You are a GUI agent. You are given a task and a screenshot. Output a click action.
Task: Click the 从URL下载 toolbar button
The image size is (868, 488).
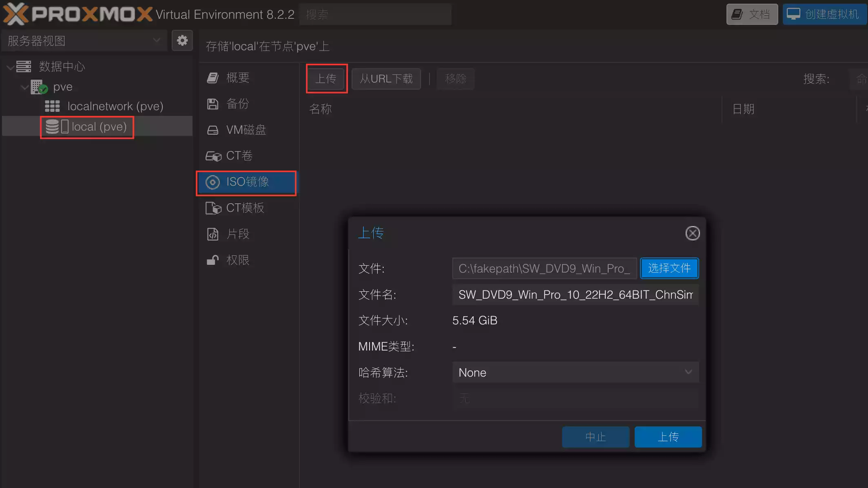tap(386, 78)
